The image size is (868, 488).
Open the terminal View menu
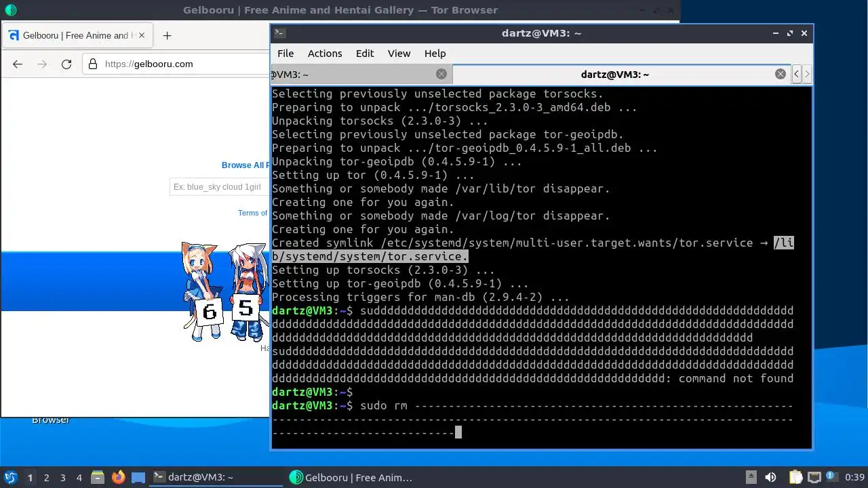point(399,54)
